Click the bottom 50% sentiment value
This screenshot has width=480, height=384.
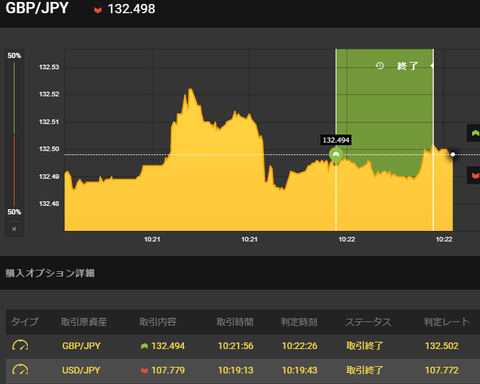(14, 212)
